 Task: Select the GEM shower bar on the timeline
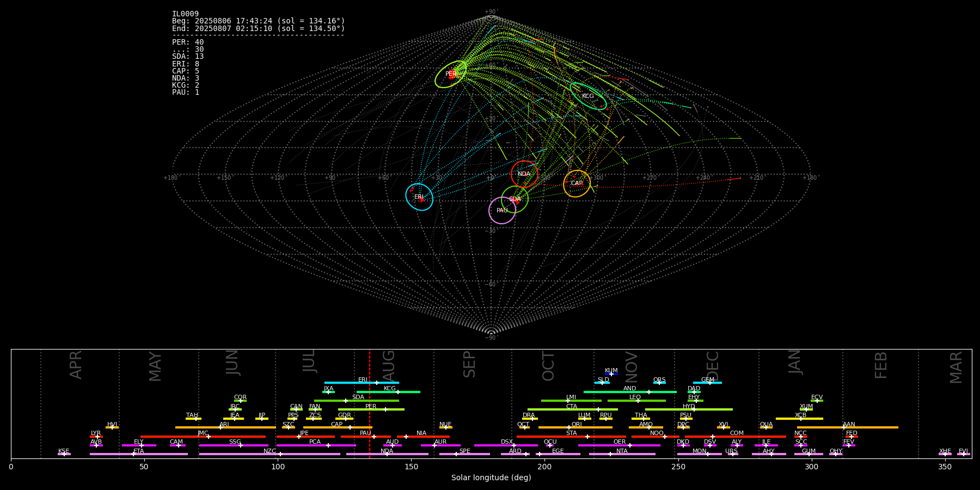click(x=707, y=383)
